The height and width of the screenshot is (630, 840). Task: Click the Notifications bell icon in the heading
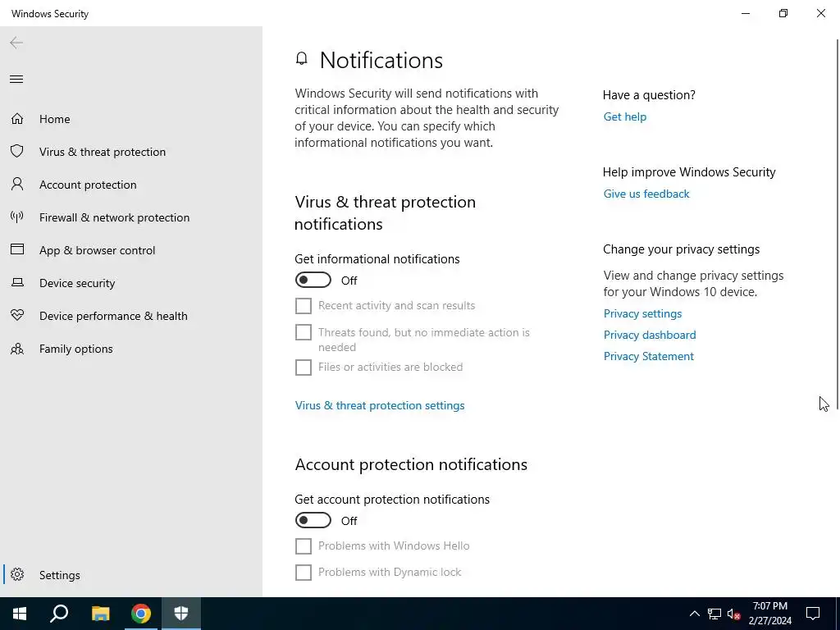[x=302, y=58]
